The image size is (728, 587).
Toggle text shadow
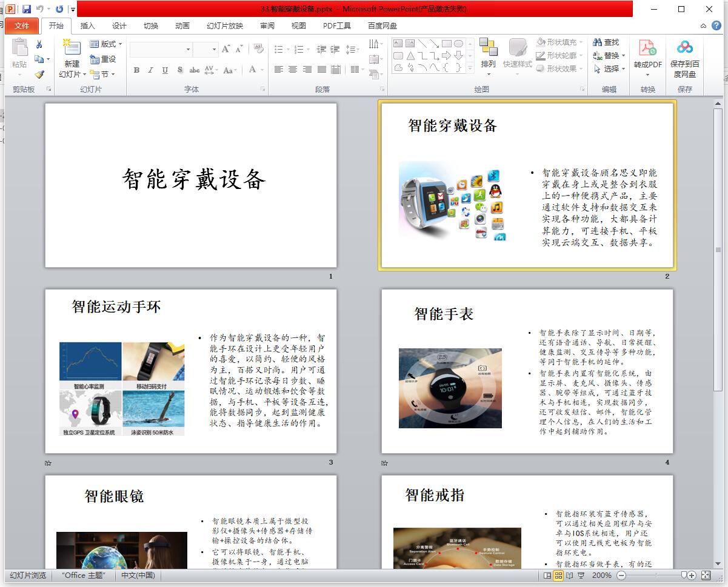[180, 70]
